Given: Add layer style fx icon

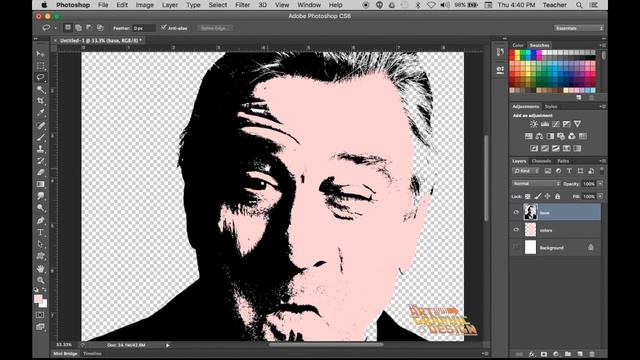Looking at the screenshot, I should point(532,354).
